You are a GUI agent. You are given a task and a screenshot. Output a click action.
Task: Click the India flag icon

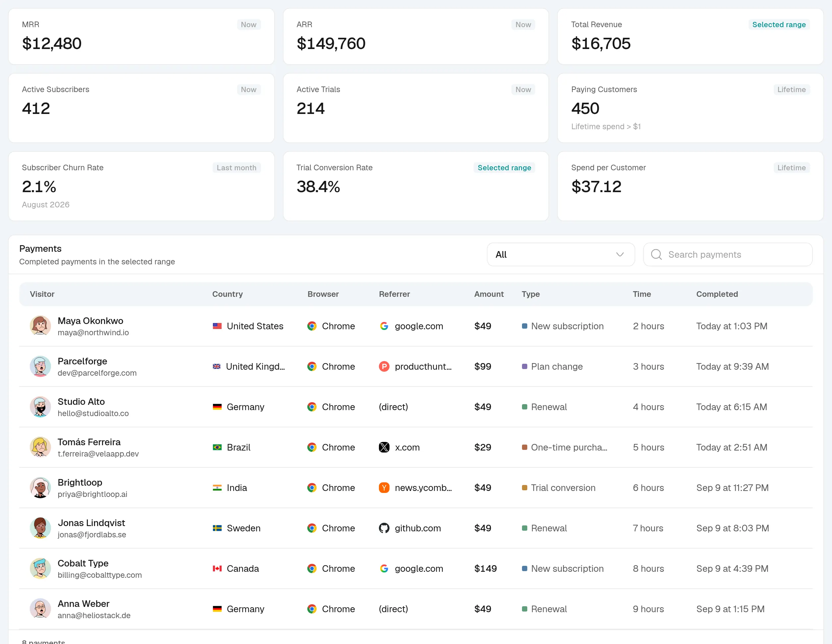coord(217,487)
